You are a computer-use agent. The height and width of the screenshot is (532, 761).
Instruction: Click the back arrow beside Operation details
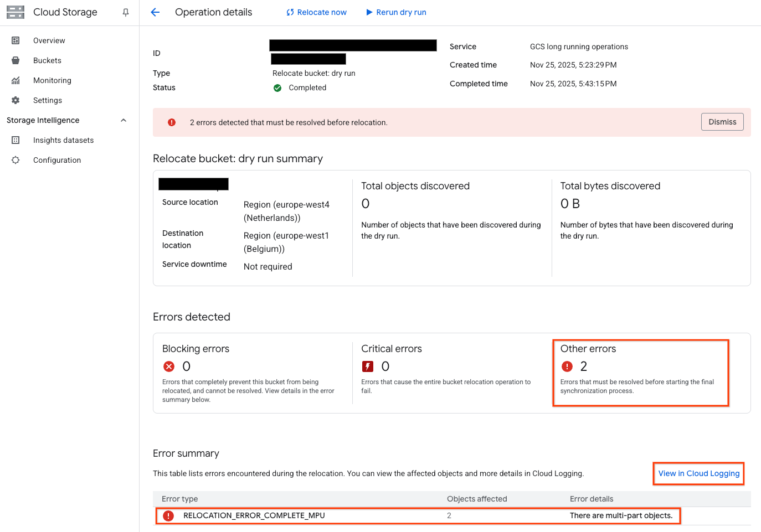pyautogui.click(x=155, y=12)
